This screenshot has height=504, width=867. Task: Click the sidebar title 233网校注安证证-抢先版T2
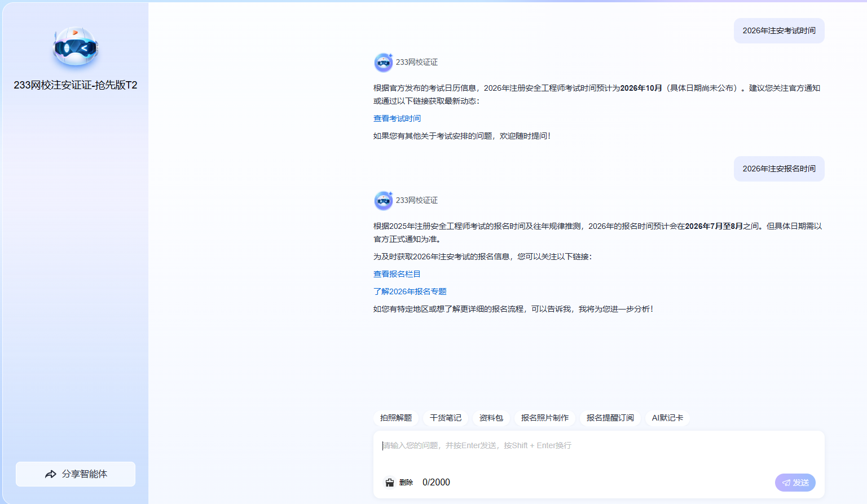(76, 85)
